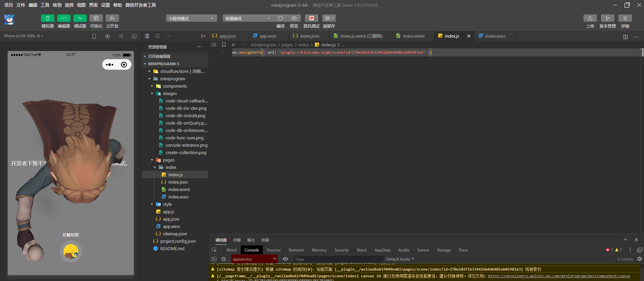Toggle the 模拟器 simulator panel button
The image size is (644, 281).
tap(47, 18)
